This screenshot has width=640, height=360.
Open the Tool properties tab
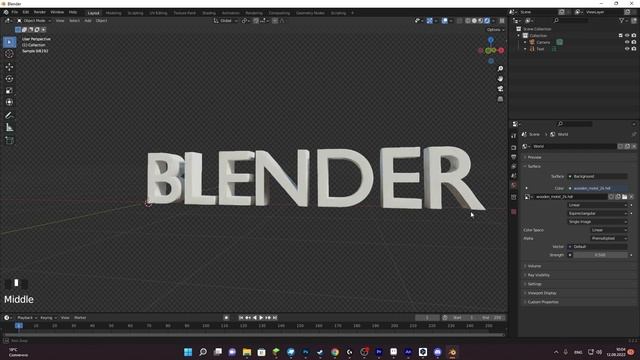point(514,136)
